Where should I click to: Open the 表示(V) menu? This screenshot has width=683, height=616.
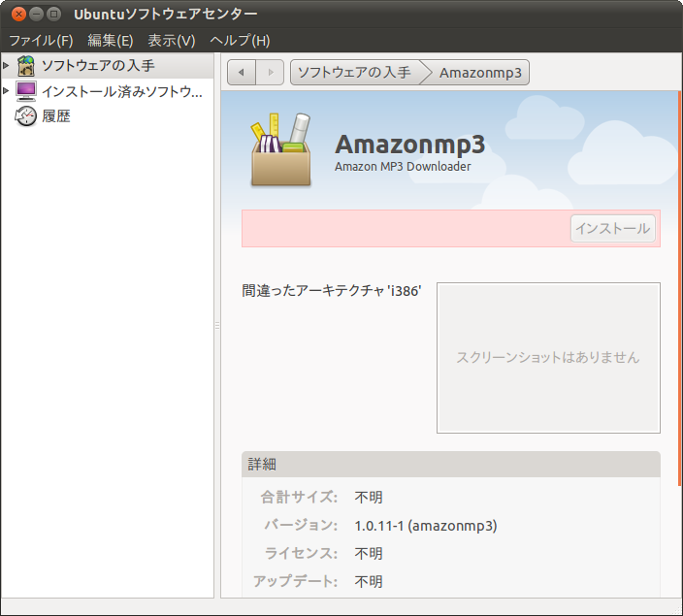coord(171,41)
